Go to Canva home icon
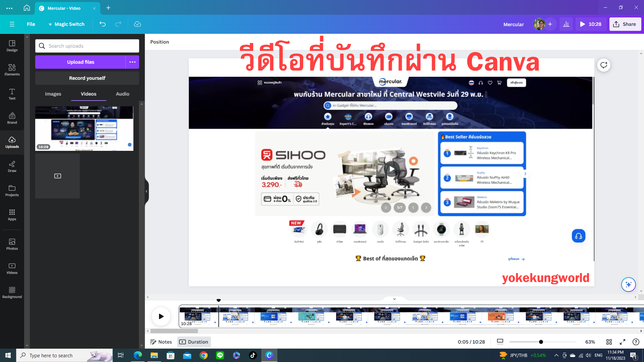The height and width of the screenshot is (362, 644). pos(27,8)
